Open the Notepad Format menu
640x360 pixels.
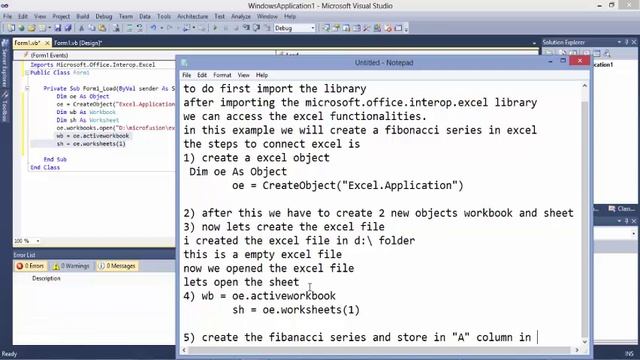click(222, 75)
